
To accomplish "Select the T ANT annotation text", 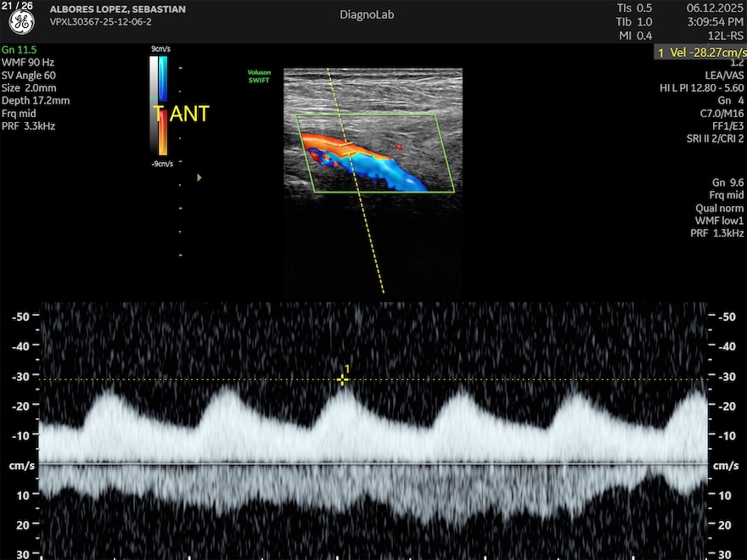I will pyautogui.click(x=181, y=114).
